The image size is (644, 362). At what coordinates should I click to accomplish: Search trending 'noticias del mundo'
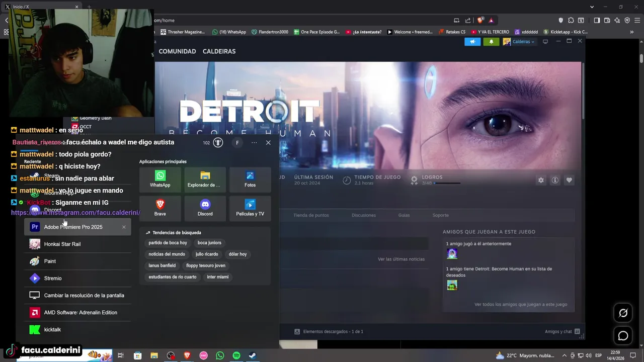167,254
